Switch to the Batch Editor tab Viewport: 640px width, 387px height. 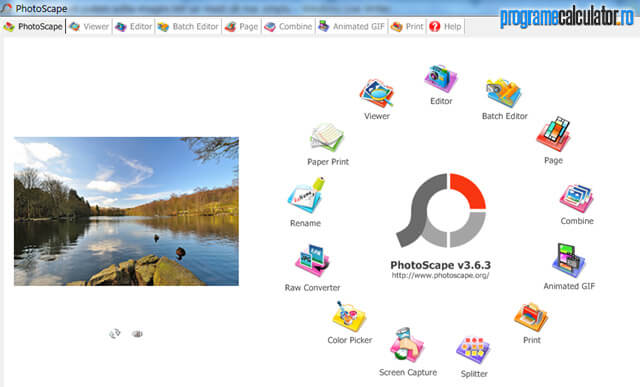pos(188,27)
